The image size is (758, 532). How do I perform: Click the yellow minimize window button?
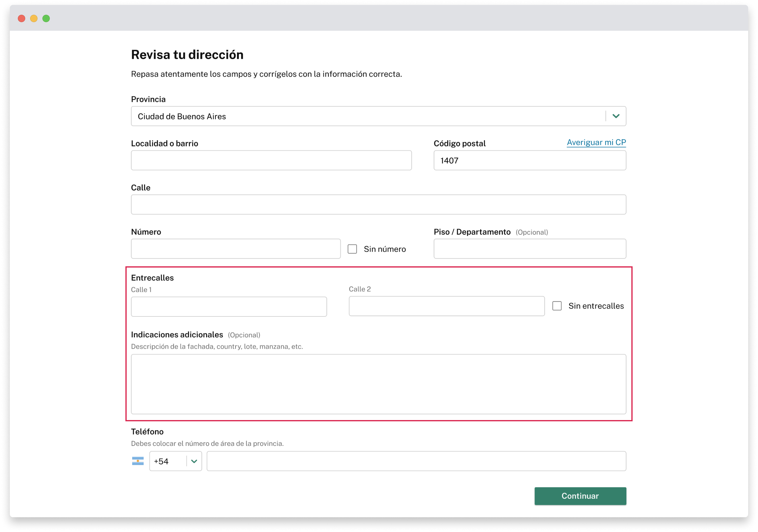[34, 18]
